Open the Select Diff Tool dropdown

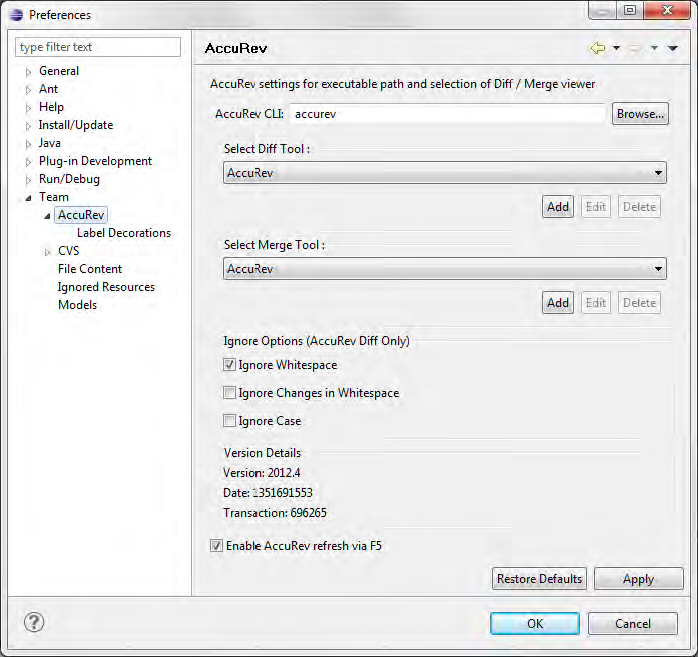[x=445, y=173]
